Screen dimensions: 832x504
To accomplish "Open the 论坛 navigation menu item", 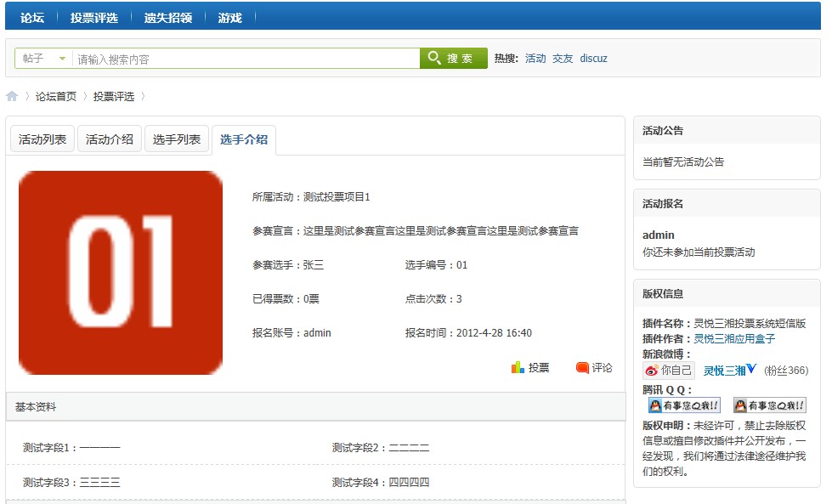I will [x=32, y=17].
